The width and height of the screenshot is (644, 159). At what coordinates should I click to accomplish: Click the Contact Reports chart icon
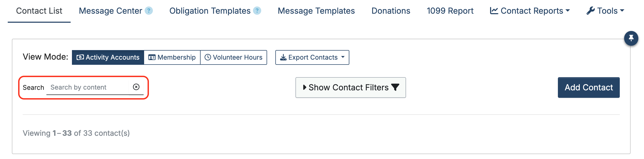click(494, 11)
